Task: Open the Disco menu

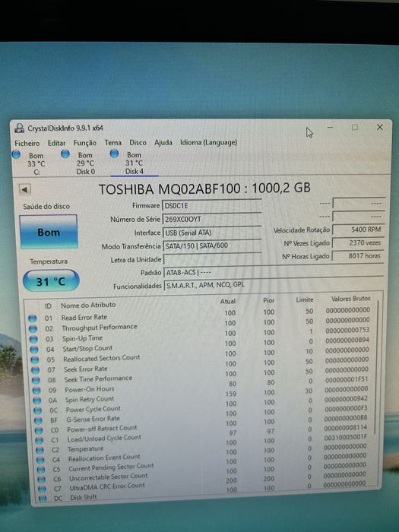Action: [x=138, y=143]
